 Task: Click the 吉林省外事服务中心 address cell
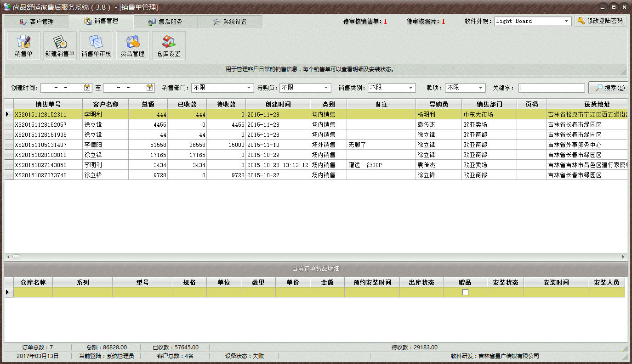587,145
